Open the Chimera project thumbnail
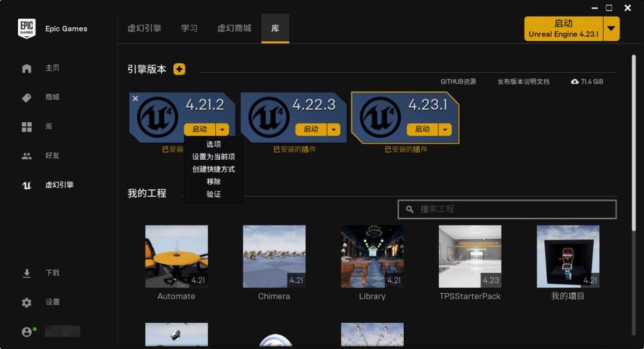The width and height of the screenshot is (644, 349). [275, 256]
